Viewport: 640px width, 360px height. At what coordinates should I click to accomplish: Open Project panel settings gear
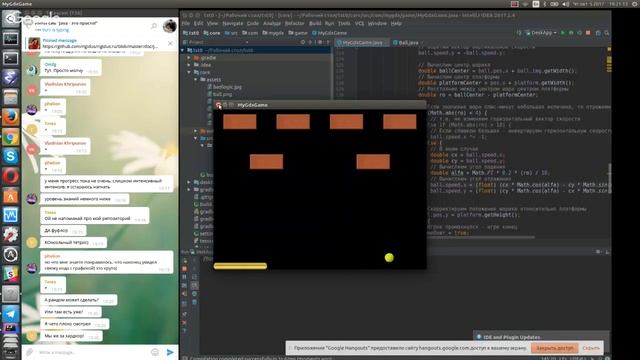point(320,42)
